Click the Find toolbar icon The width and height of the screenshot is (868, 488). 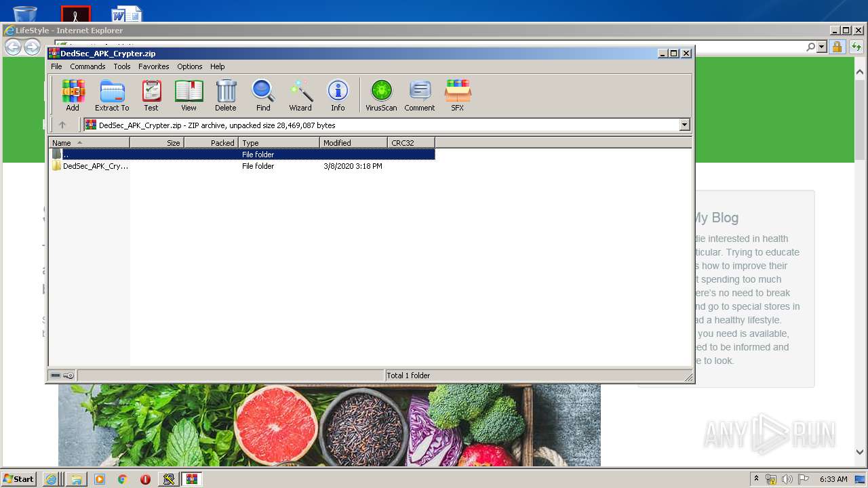[263, 95]
